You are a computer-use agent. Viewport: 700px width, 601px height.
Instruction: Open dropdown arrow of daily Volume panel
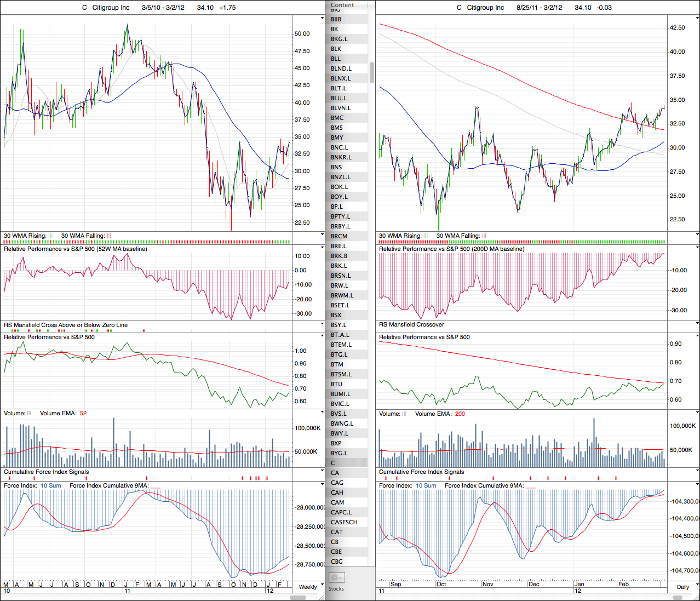coord(697,413)
